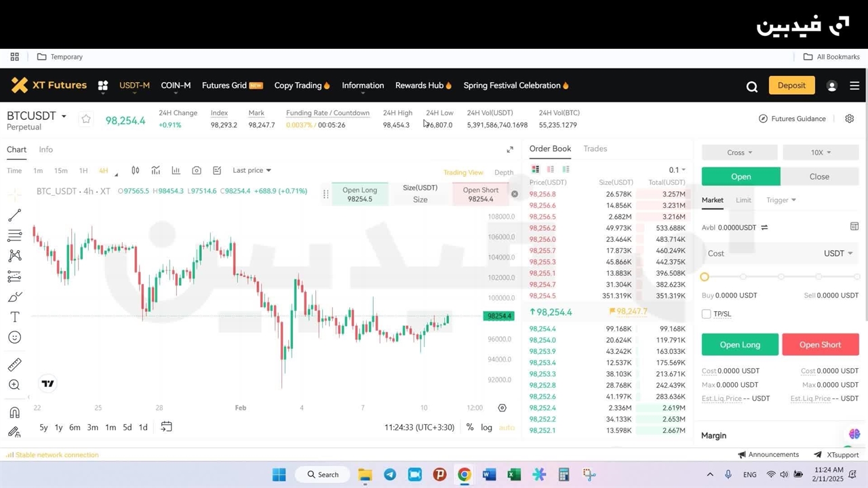The height and width of the screenshot is (488, 868).
Task: Expand the Last price dropdown
Action: [x=252, y=171]
